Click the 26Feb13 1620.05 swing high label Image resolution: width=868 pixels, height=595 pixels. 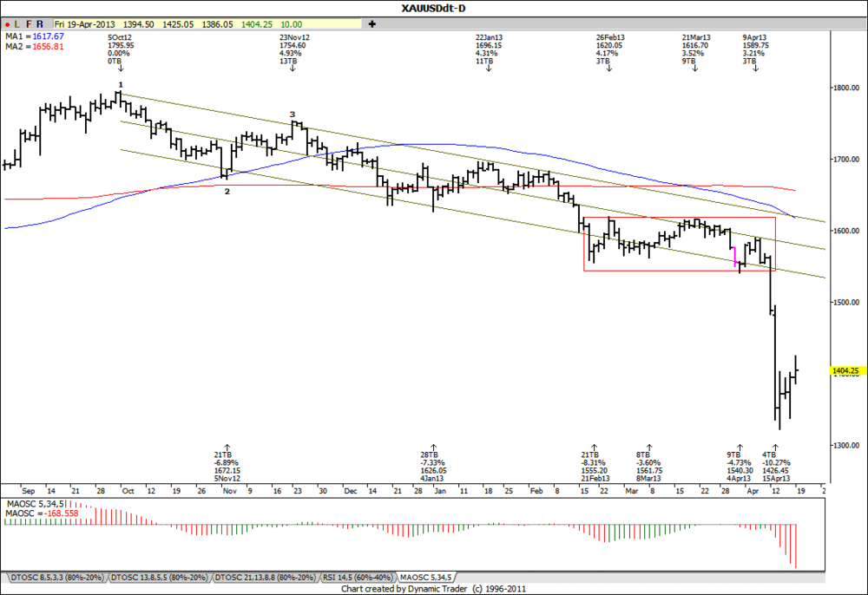tap(610, 49)
